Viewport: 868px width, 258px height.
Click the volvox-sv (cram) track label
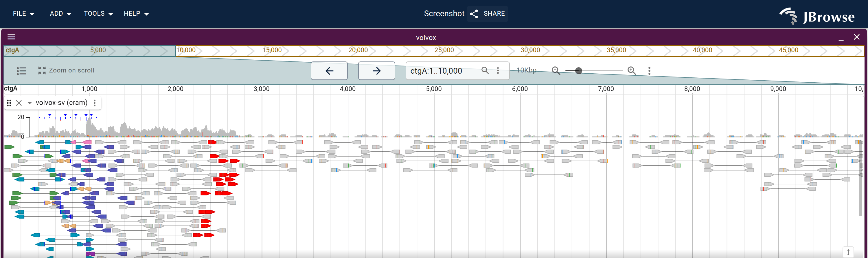pyautogui.click(x=62, y=103)
